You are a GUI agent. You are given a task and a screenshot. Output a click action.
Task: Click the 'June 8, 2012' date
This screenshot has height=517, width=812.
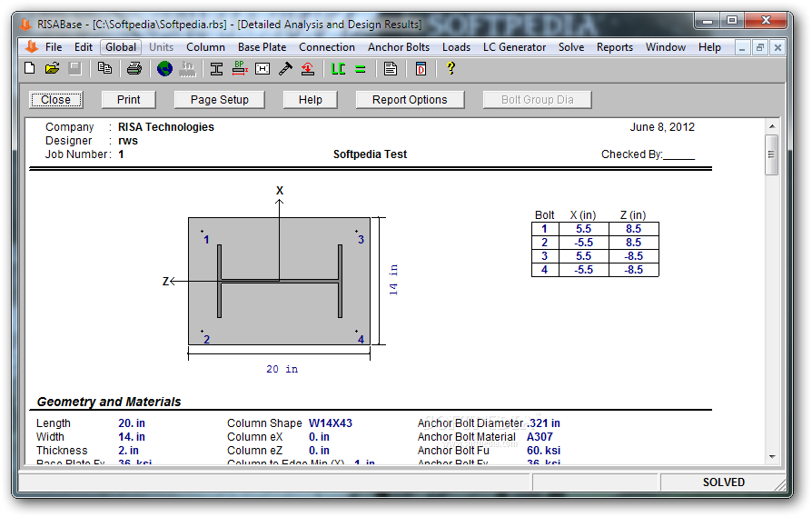662,127
